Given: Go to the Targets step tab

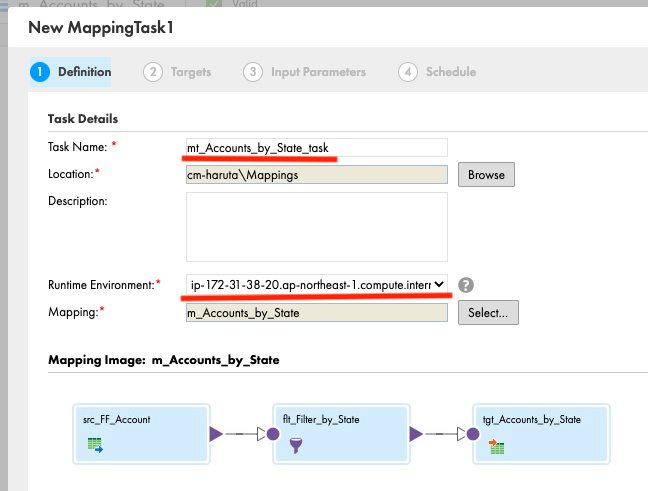Looking at the screenshot, I should [177, 72].
